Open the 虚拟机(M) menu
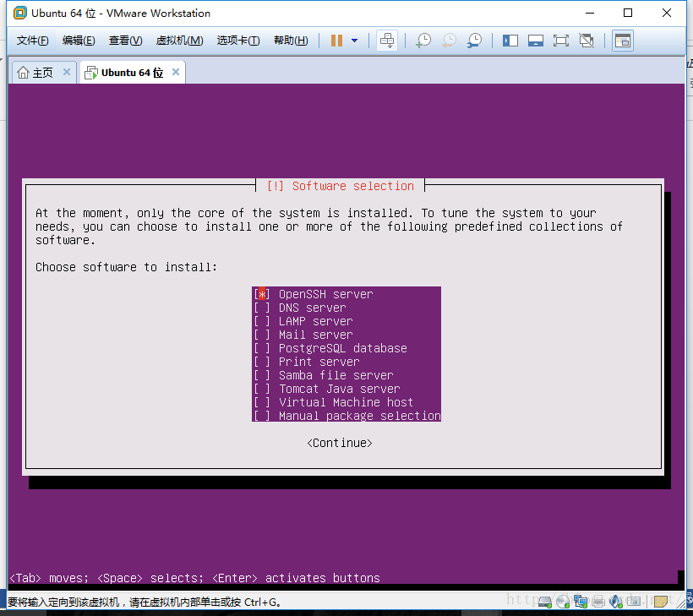This screenshot has height=616, width=693. 179,41
